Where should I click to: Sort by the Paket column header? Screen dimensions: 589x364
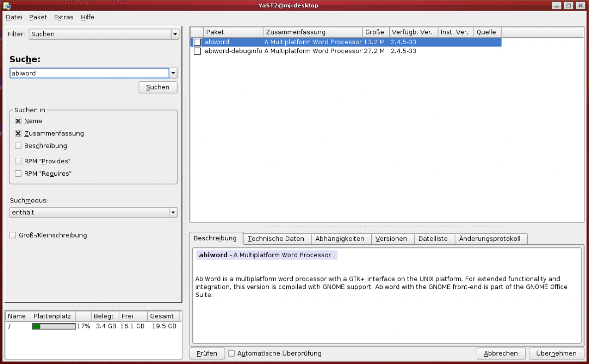click(x=233, y=32)
